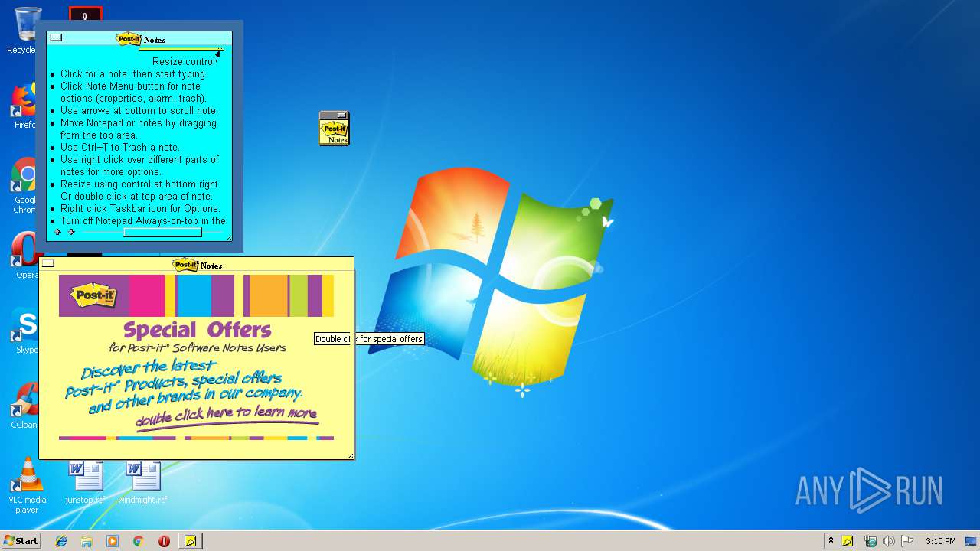Image resolution: width=980 pixels, height=551 pixels.
Task: Select the Skype desktop shortcut
Action: click(x=25, y=331)
